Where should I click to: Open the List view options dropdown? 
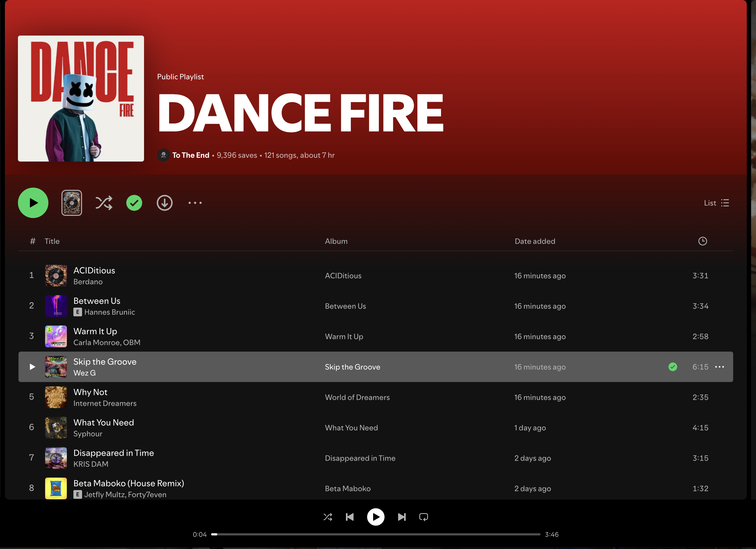(716, 203)
